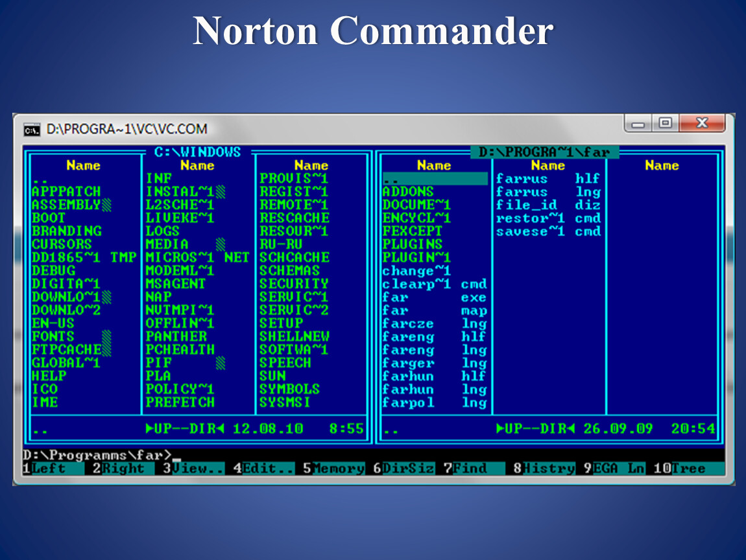Select the CURSORS folder

62,244
